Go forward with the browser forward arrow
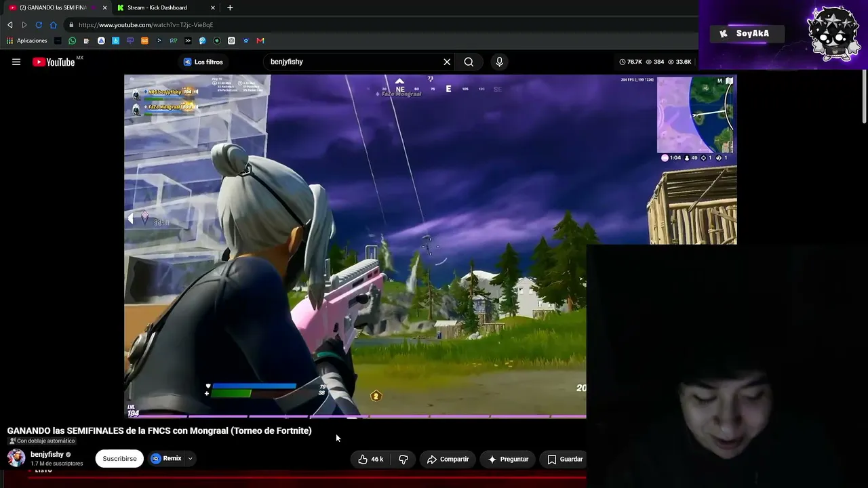 tap(24, 25)
